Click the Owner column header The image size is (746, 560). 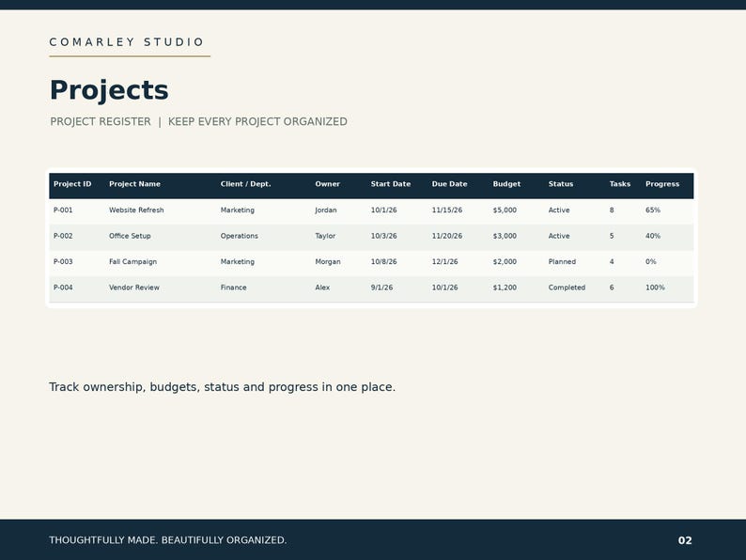327,184
